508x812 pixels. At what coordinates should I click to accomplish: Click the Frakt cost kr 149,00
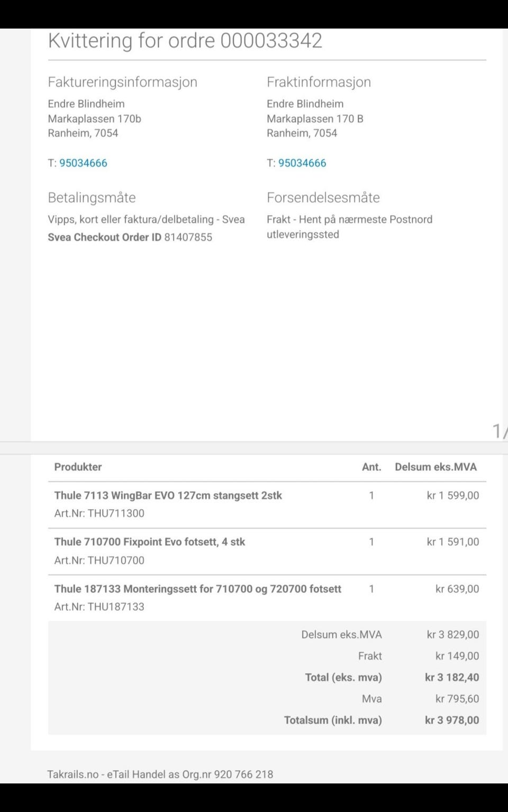pos(457,656)
